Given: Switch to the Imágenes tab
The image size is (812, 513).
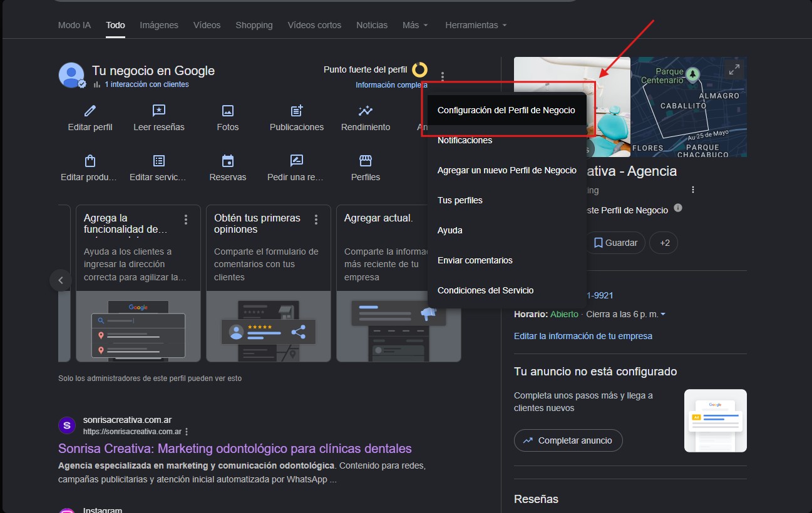Looking at the screenshot, I should pos(159,25).
